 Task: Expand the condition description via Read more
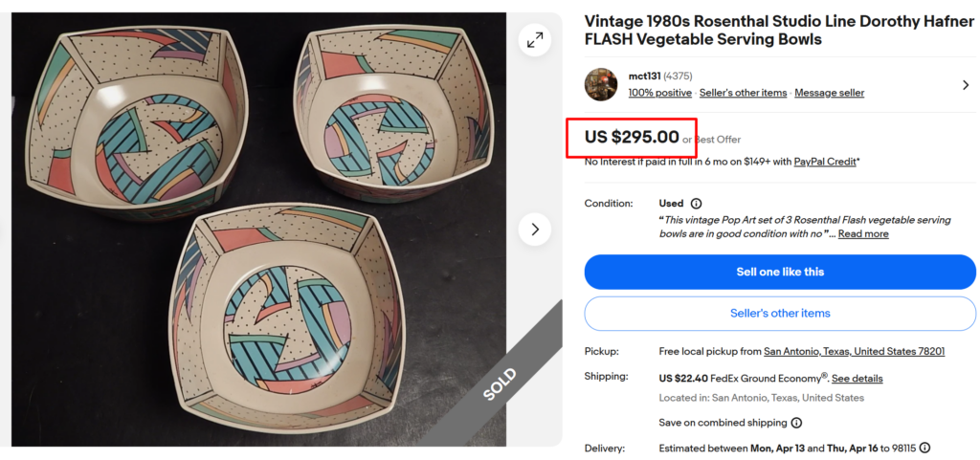pyautogui.click(x=863, y=234)
